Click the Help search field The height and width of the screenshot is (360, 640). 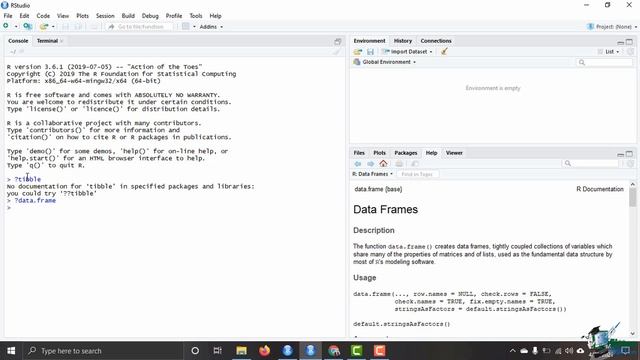tap(590, 163)
